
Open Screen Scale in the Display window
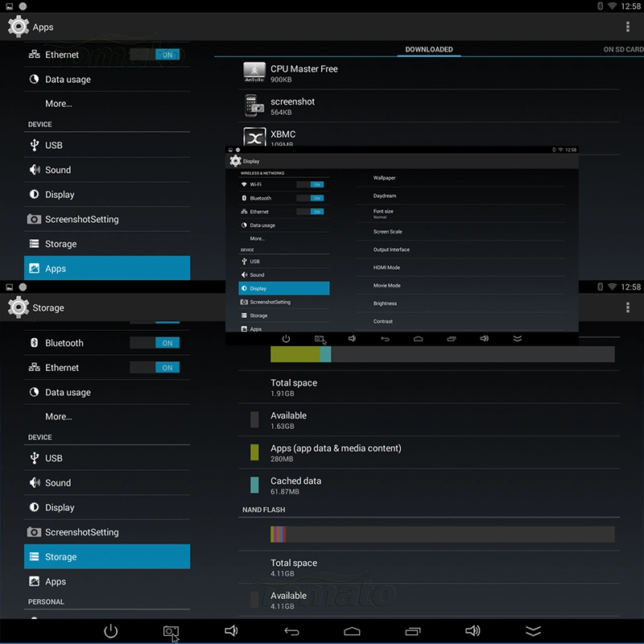point(460,232)
